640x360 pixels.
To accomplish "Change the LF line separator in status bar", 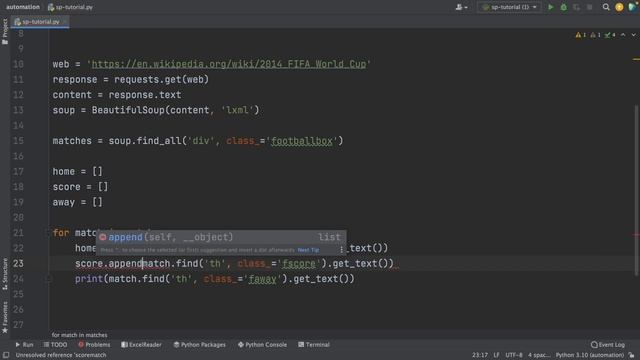I will coord(496,355).
